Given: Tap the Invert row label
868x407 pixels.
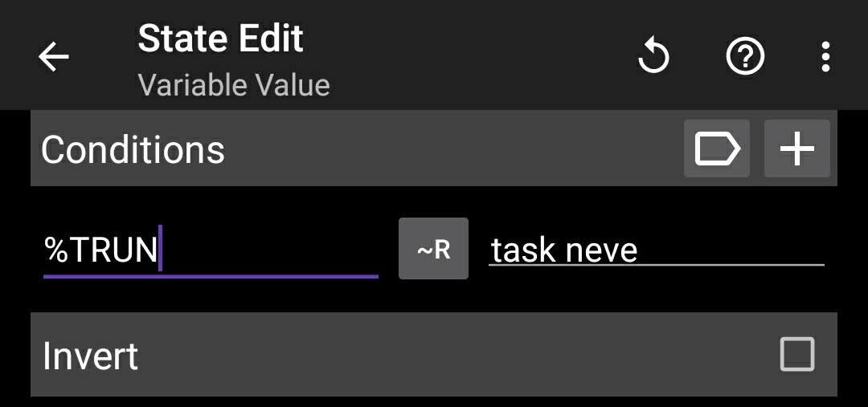Looking at the screenshot, I should click(x=90, y=356).
